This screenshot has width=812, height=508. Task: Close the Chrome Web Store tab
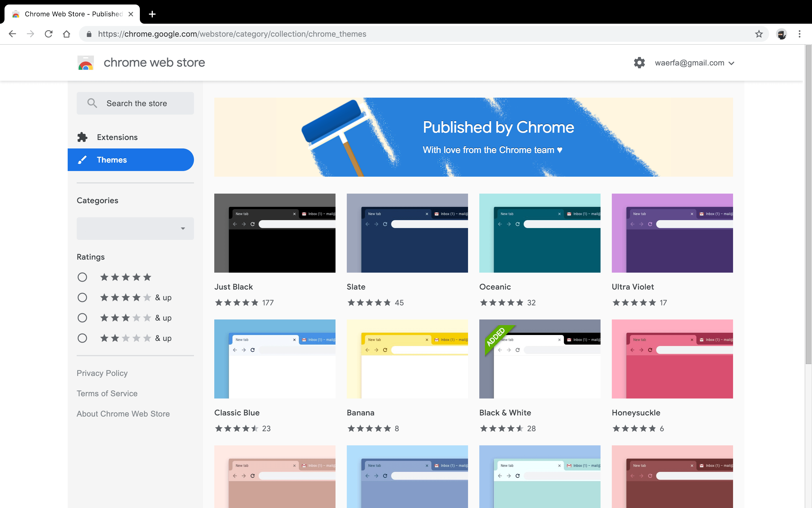[x=131, y=14]
